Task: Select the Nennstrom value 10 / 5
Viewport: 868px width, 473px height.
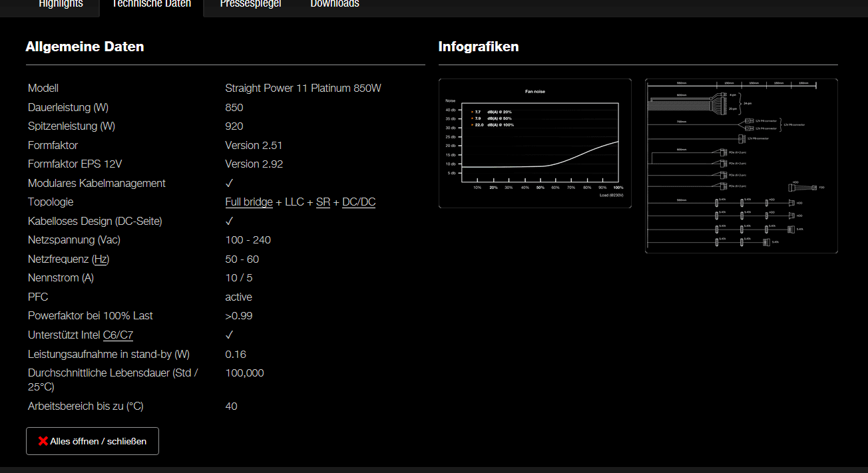Action: click(x=239, y=278)
